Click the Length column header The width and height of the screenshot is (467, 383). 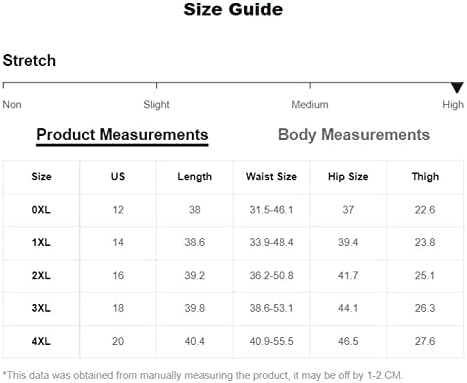[195, 177]
